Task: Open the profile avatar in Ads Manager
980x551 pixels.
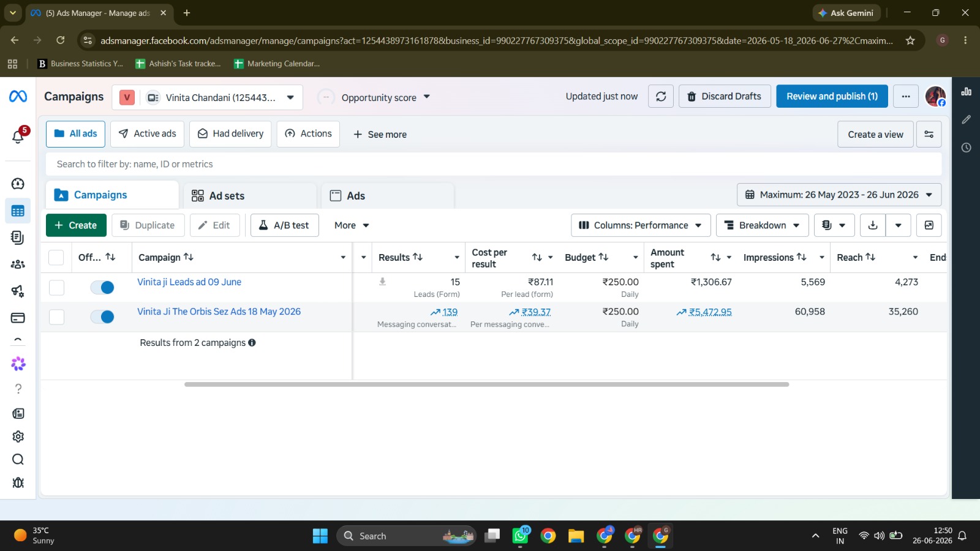Action: pos(935,96)
